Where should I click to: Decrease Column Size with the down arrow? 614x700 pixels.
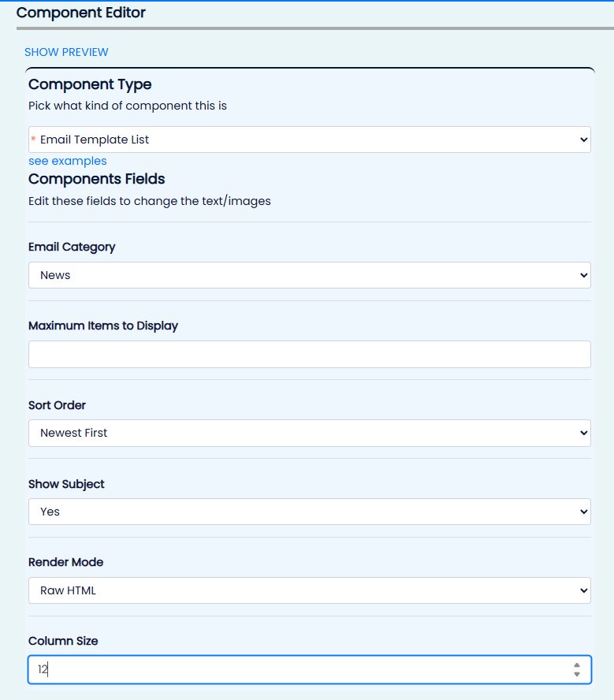tap(577, 675)
